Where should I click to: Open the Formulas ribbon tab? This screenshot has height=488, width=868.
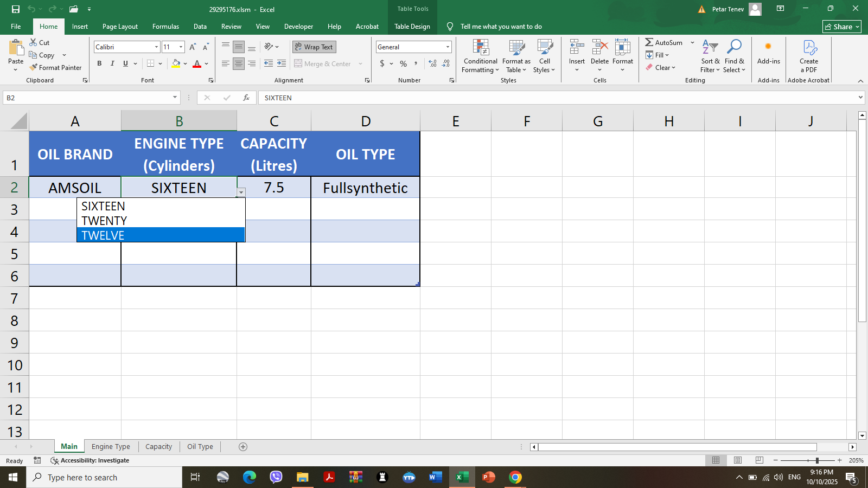tap(165, 27)
